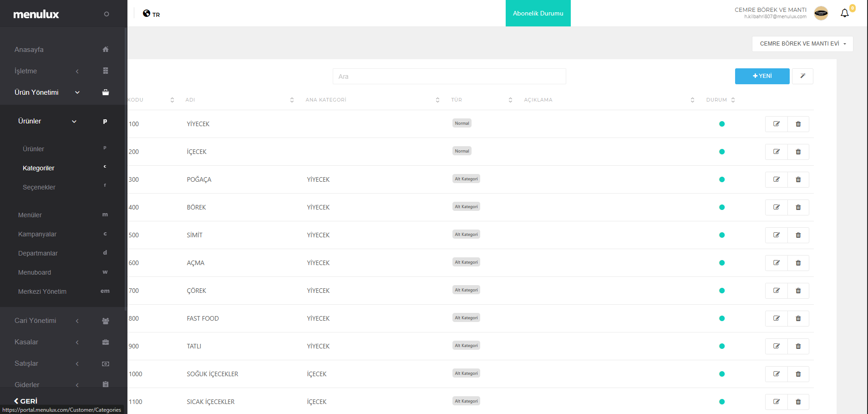This screenshot has height=414, width=868.
Task: Toggle status dot for BÖREK row
Action: pos(722,207)
